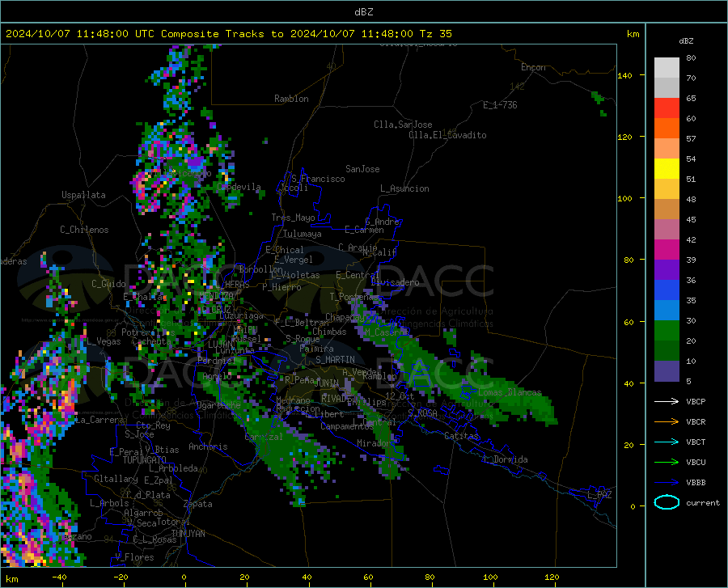The height and width of the screenshot is (588, 728).
Task: Select the red swatch between 65 and 60
Action: point(667,108)
